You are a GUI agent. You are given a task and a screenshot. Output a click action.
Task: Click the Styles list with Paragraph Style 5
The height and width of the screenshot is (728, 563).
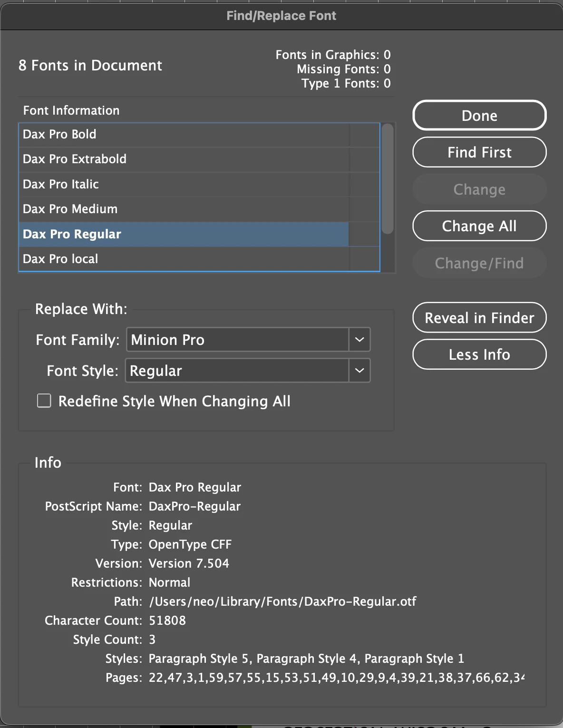(x=306, y=659)
